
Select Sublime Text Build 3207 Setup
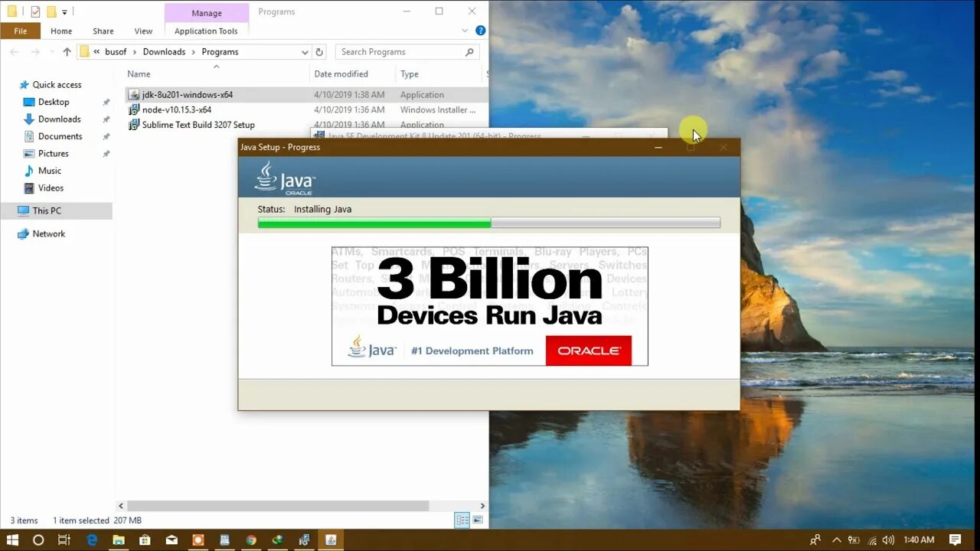click(198, 125)
